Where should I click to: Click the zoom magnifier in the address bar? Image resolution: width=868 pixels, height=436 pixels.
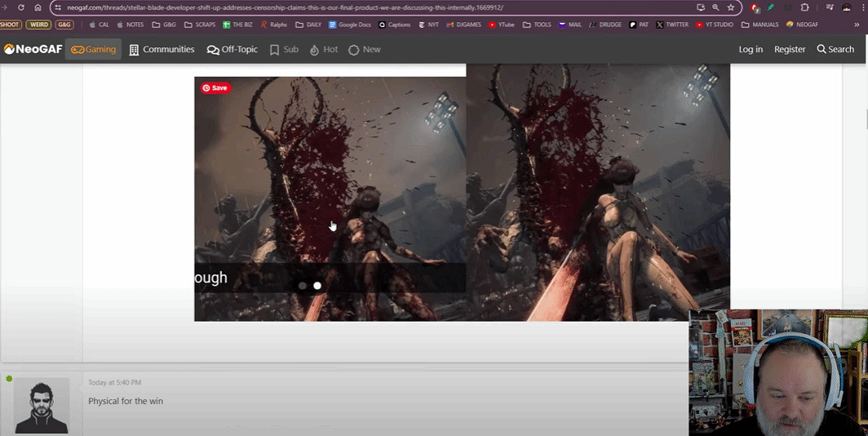pyautogui.click(x=715, y=7)
